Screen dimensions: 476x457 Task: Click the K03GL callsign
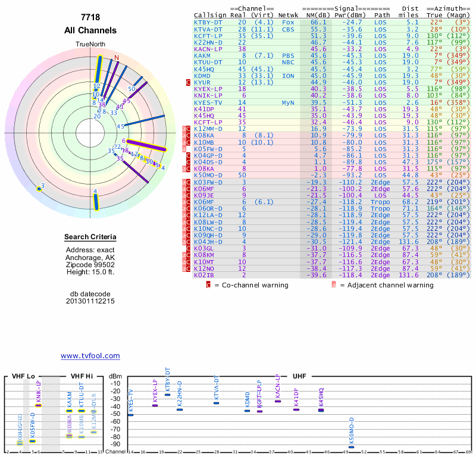pos(204,248)
